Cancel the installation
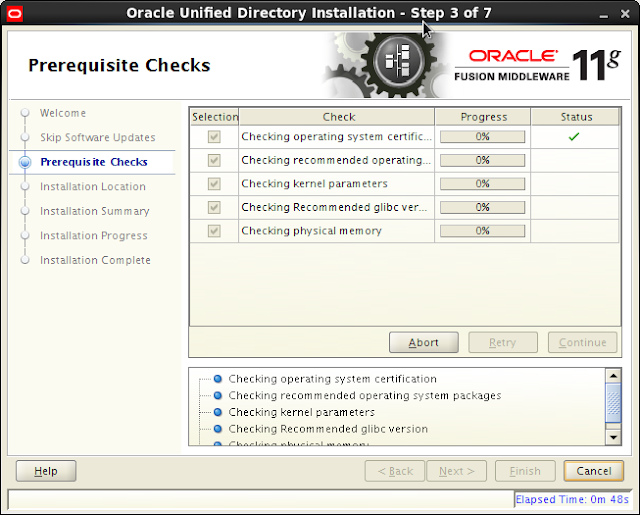 coord(594,471)
